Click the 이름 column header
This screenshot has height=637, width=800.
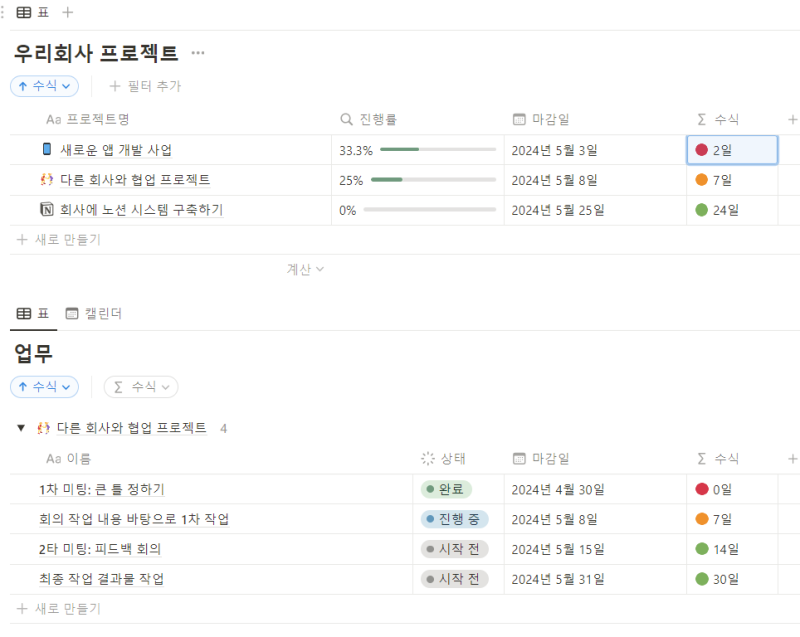point(68,459)
